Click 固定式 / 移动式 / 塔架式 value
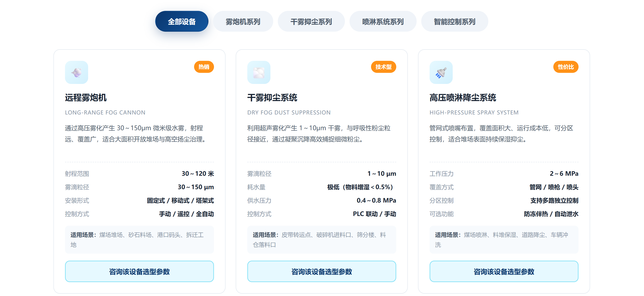Image resolution: width=644 pixels, height=296 pixels. pyautogui.click(x=180, y=200)
